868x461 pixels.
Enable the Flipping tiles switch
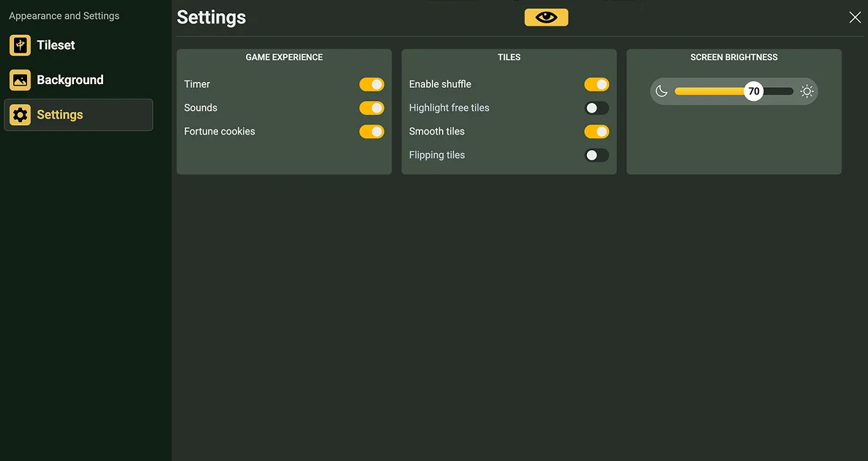coord(596,155)
